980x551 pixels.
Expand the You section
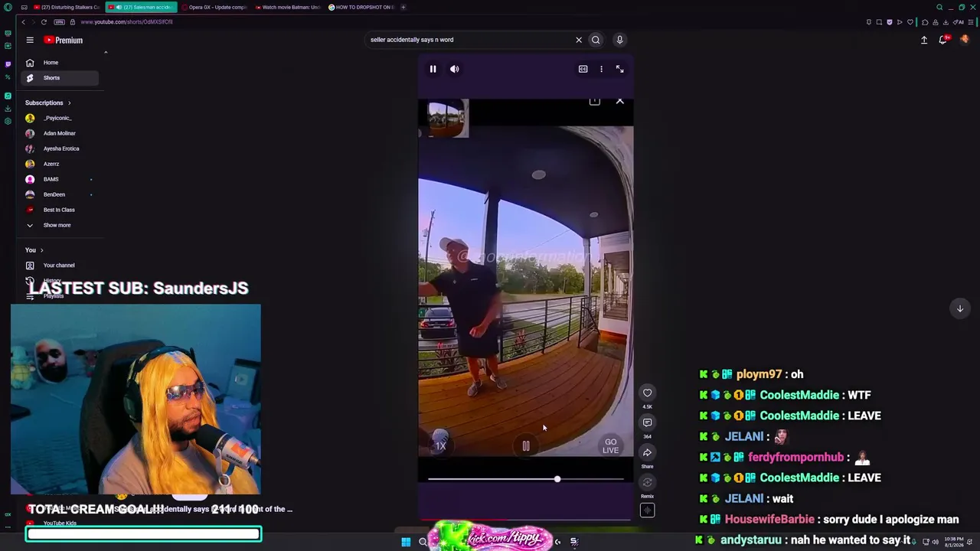pos(34,250)
